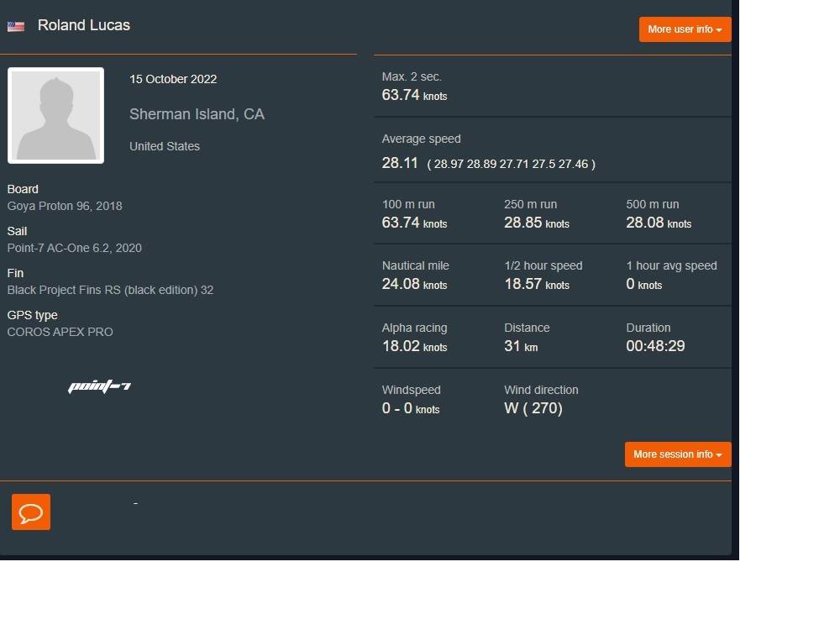This screenshot has width=840, height=630.
Task: Click the Point-7 AC-One 6.2 sail
Action: click(74, 248)
